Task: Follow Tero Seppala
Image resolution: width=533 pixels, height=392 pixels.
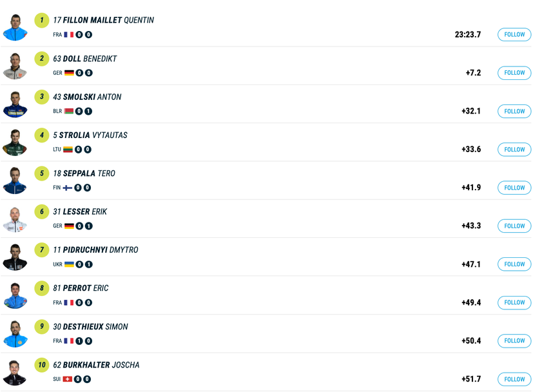Action: point(514,188)
